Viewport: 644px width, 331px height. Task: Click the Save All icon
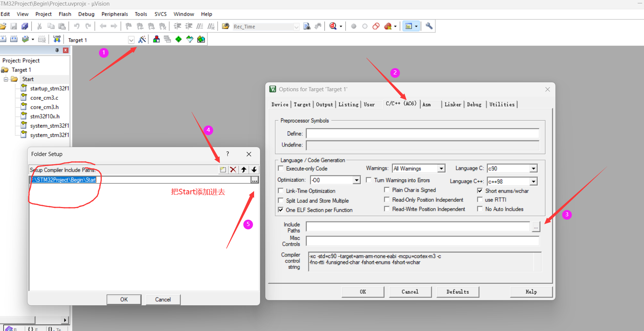25,26
